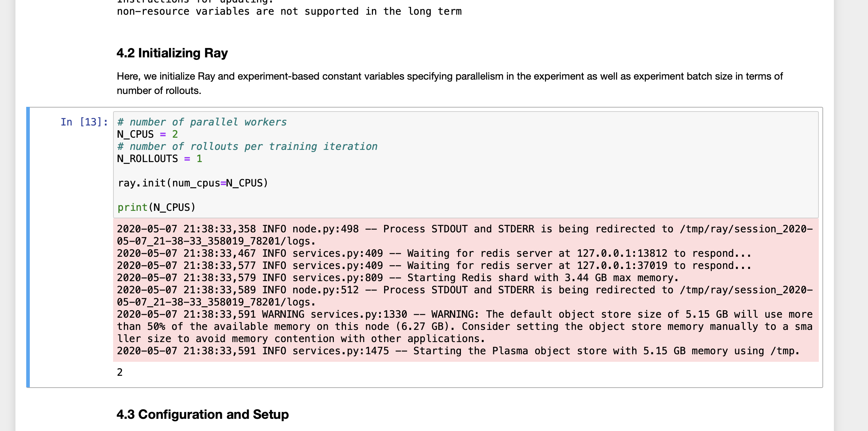Click the '4.3 Configuration and Setup' heading
Screen dimensions: 868x431
202,414
